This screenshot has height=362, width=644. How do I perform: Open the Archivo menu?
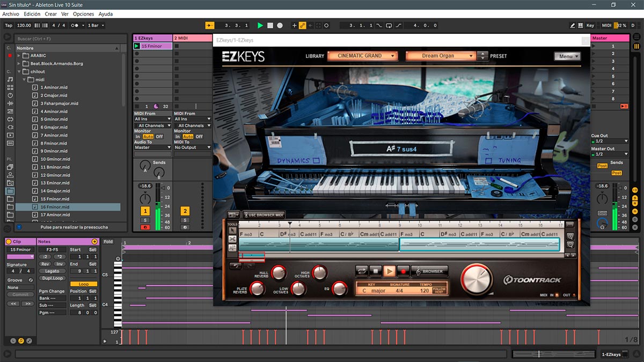[x=11, y=14]
